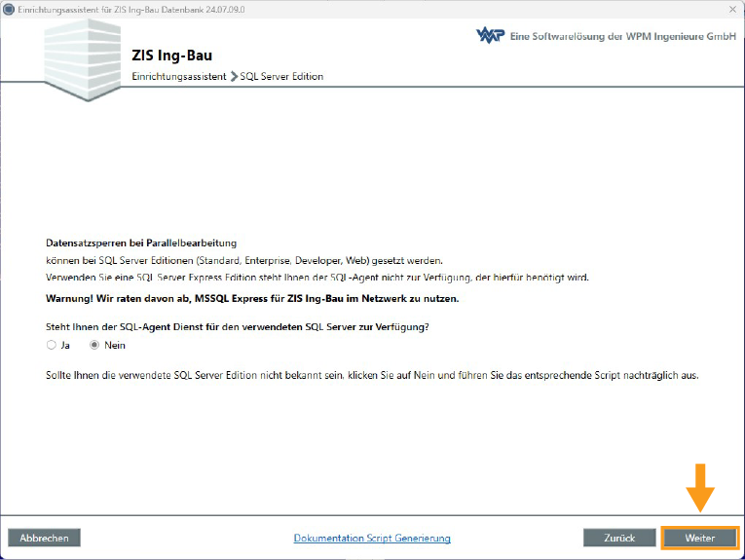Click the Einrichtungsassistent breadcrumb text
The width and height of the screenshot is (745, 560).
coord(178,77)
